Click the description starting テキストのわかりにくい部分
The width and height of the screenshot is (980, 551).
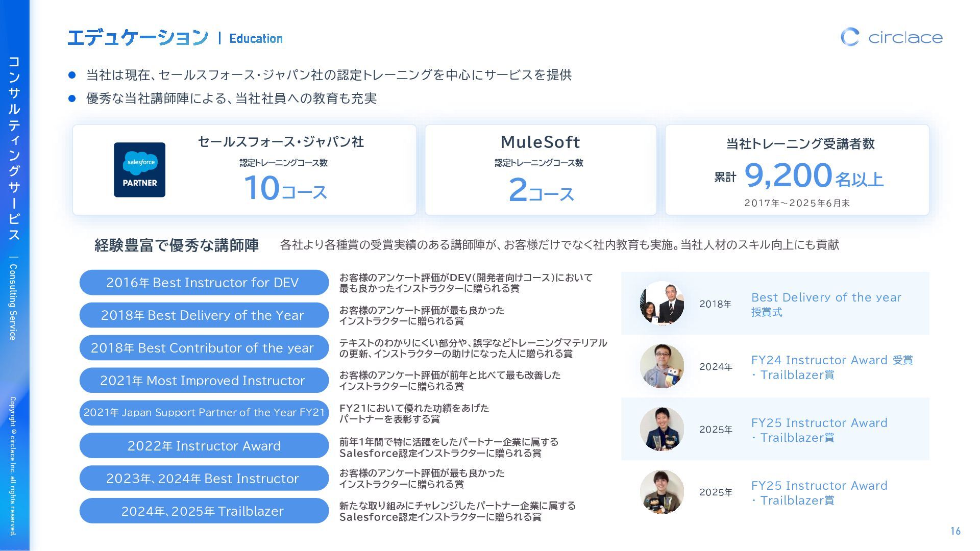click(x=473, y=348)
